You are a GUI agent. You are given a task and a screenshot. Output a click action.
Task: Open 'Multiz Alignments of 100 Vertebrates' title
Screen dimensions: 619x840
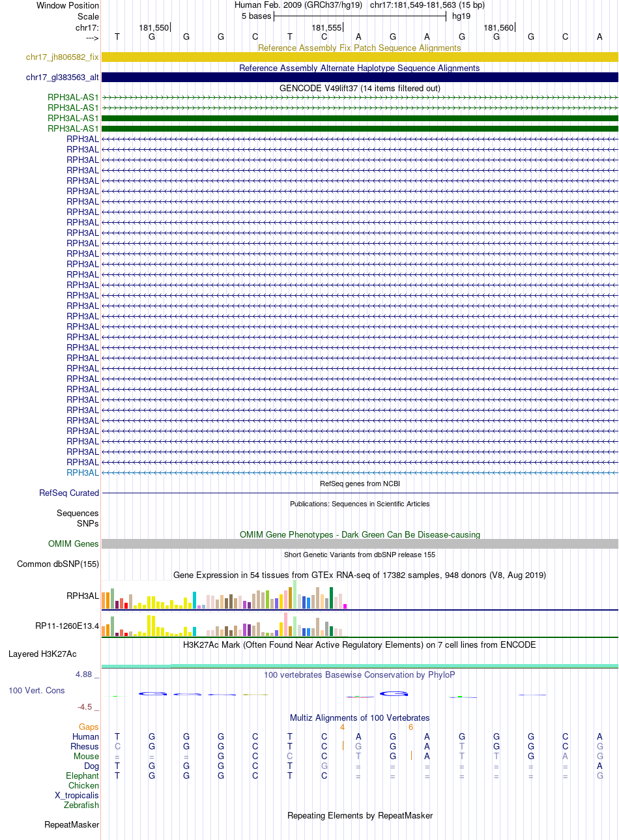tap(360, 717)
